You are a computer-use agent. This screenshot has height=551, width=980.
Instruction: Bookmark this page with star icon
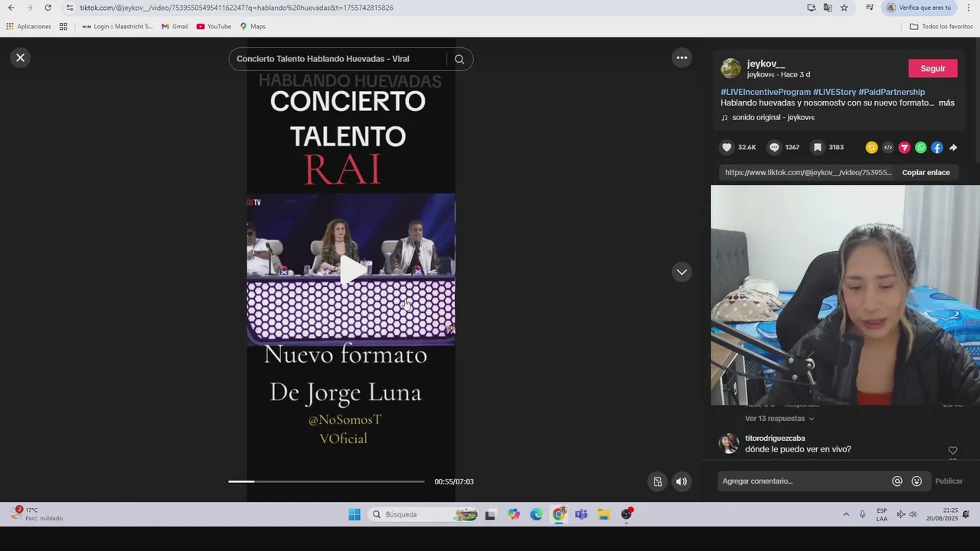pyautogui.click(x=844, y=8)
